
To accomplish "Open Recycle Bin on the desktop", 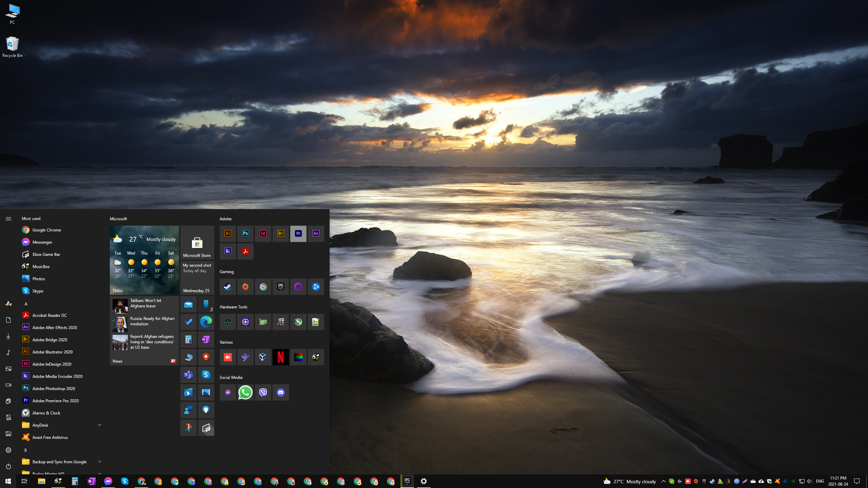I will [12, 47].
